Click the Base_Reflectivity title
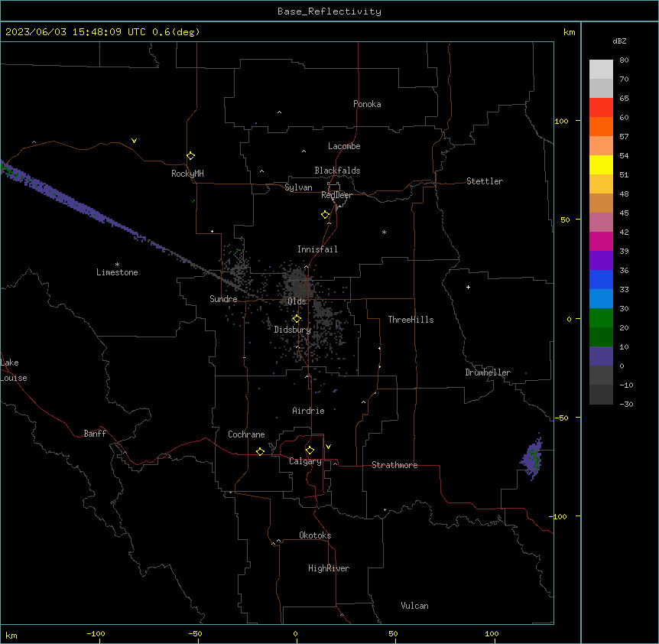The height and width of the screenshot is (644, 659). coord(329,11)
